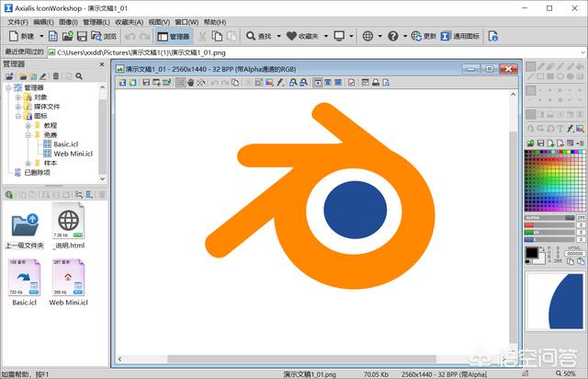Click the document info icon in toolbar
This screenshot has width=588, height=379.
coord(493,36)
